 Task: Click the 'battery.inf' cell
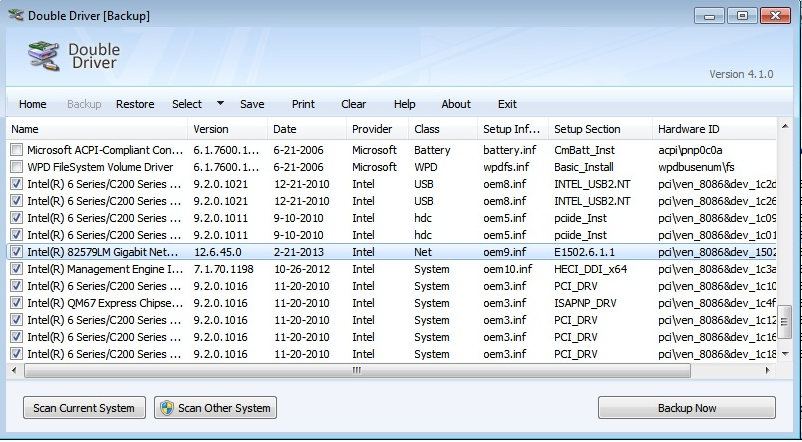point(509,150)
